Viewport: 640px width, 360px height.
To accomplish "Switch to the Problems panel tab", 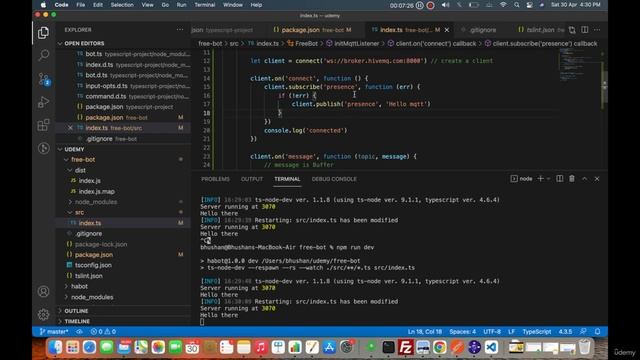I will click(x=215, y=179).
